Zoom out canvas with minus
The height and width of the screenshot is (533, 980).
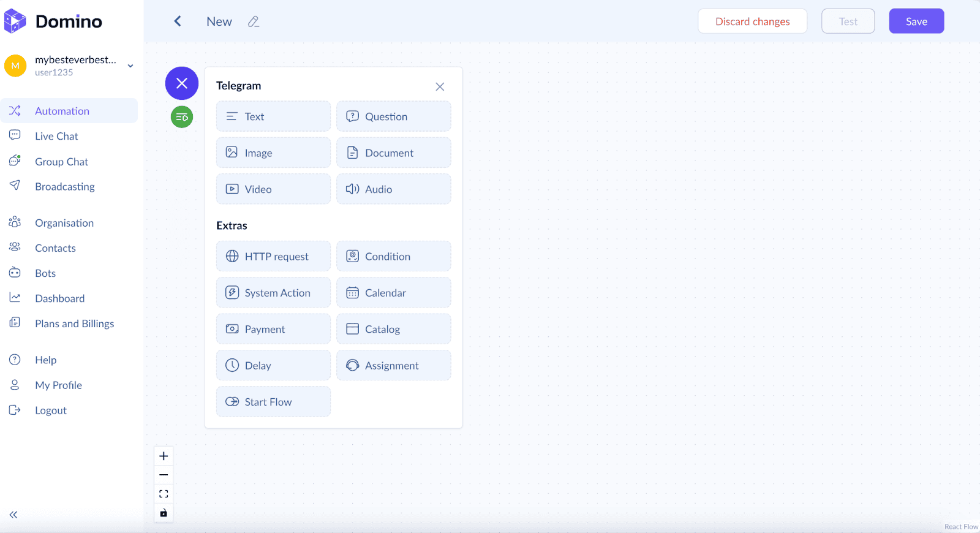[164, 475]
